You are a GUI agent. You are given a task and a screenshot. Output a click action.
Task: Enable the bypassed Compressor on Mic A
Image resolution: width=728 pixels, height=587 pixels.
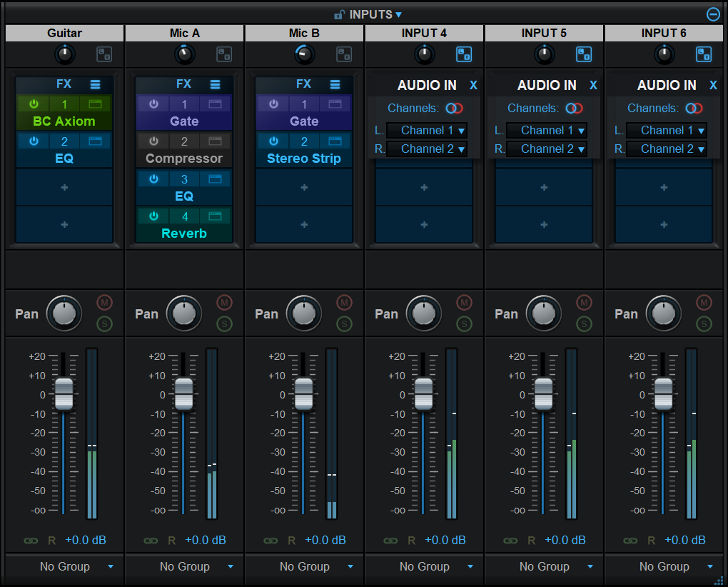click(x=153, y=140)
